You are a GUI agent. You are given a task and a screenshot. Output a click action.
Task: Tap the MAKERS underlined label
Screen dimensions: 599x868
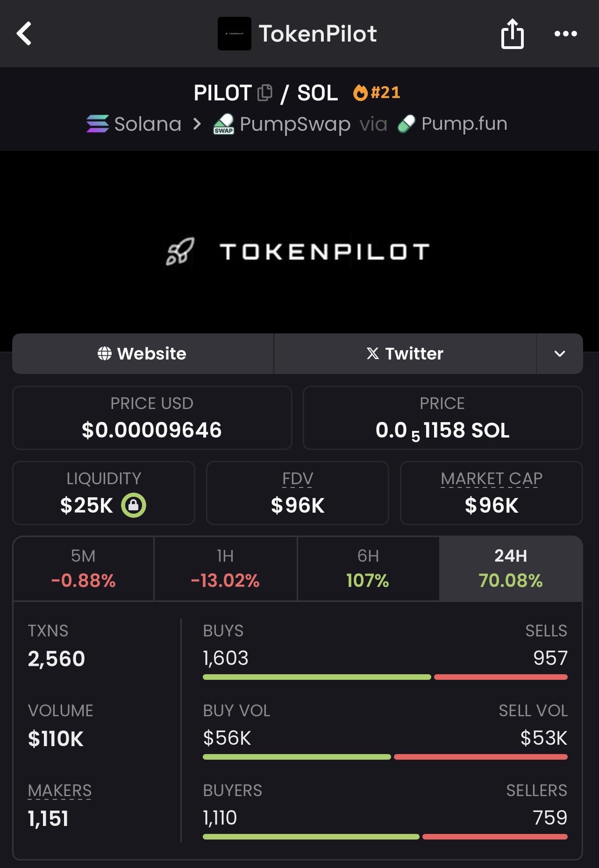60,790
